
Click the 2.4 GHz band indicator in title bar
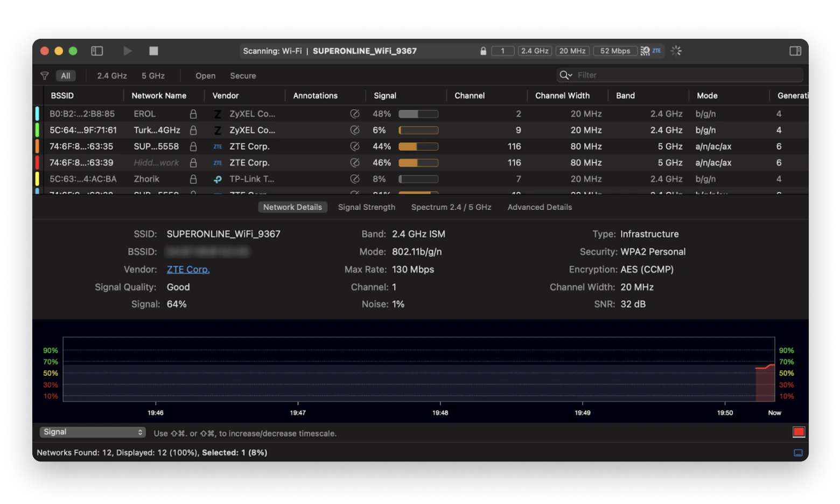534,51
